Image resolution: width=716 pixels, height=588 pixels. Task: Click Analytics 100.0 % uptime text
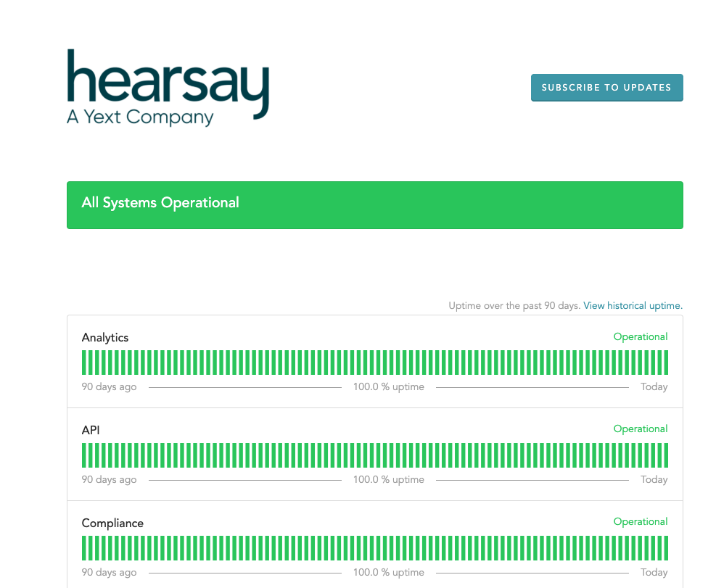[x=389, y=386]
